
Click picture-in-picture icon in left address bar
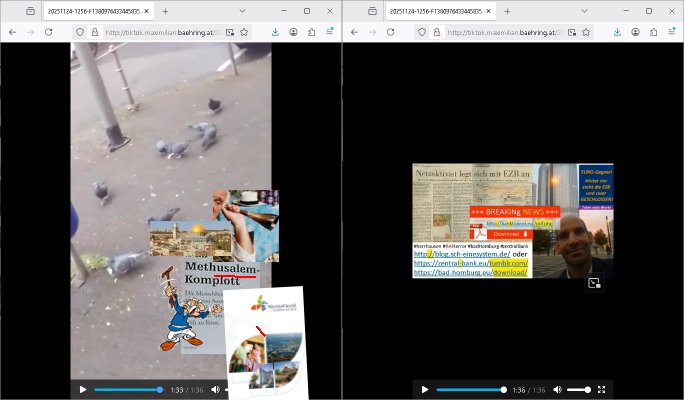[x=229, y=32]
